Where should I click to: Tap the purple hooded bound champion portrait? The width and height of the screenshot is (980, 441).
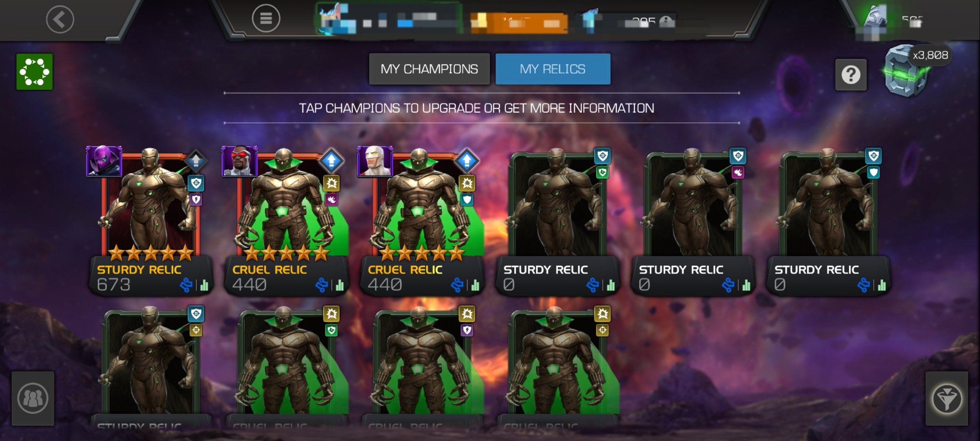pyautogui.click(x=104, y=161)
